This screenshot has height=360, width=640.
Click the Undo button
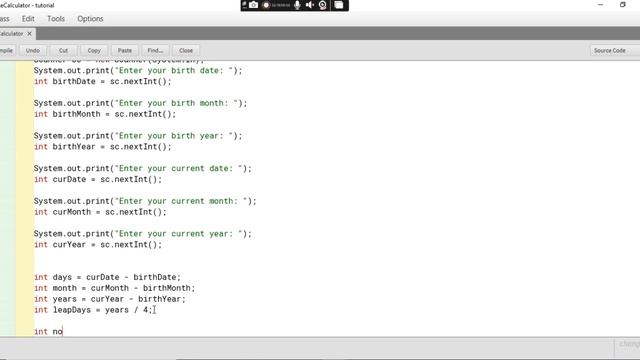point(33,51)
